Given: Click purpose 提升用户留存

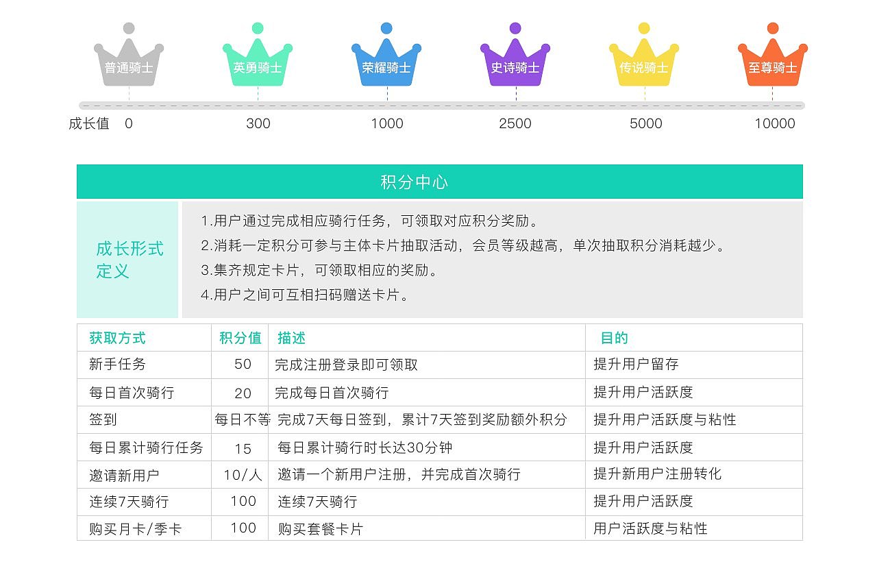Looking at the screenshot, I should pyautogui.click(x=636, y=365).
